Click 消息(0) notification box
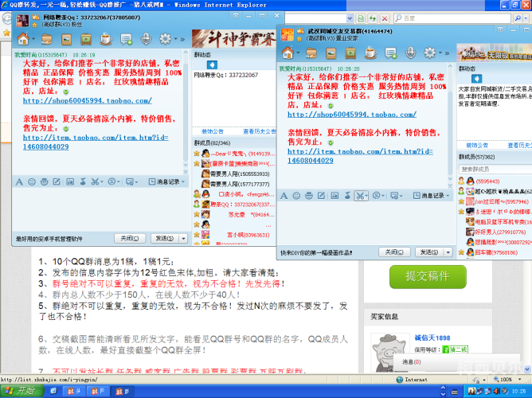532x398 pixels. (456, 362)
